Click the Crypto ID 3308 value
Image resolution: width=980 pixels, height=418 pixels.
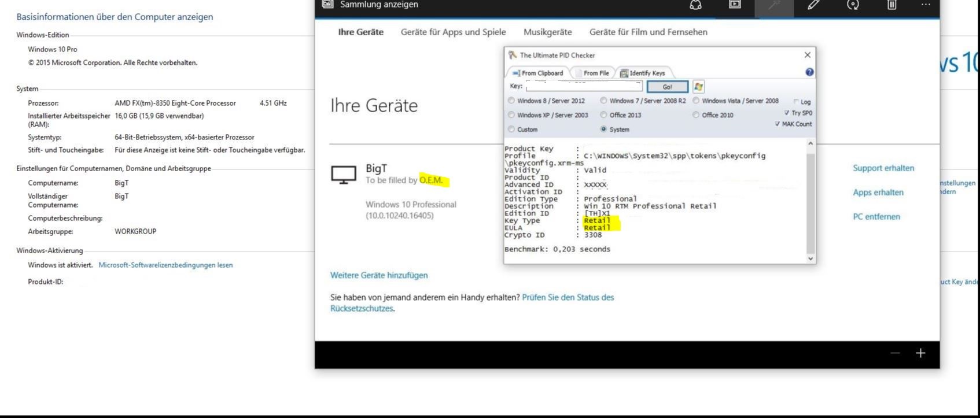pyautogui.click(x=593, y=235)
